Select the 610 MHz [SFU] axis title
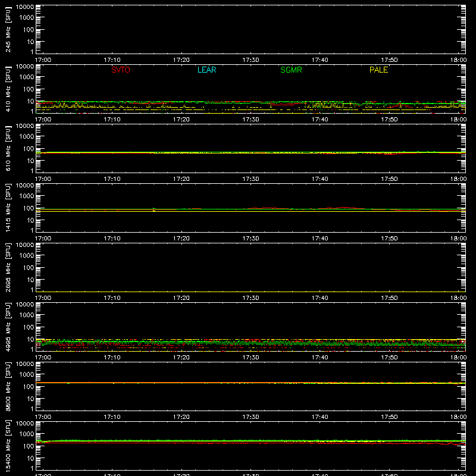The height and width of the screenshot is (476, 476). [x=8, y=149]
